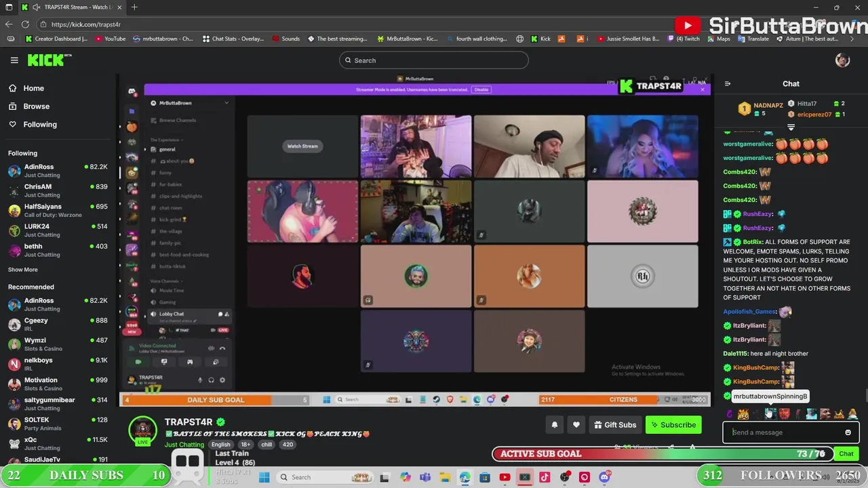The width and height of the screenshot is (868, 488).
Task: Open Motivation recommended channel
Action: 58,384
